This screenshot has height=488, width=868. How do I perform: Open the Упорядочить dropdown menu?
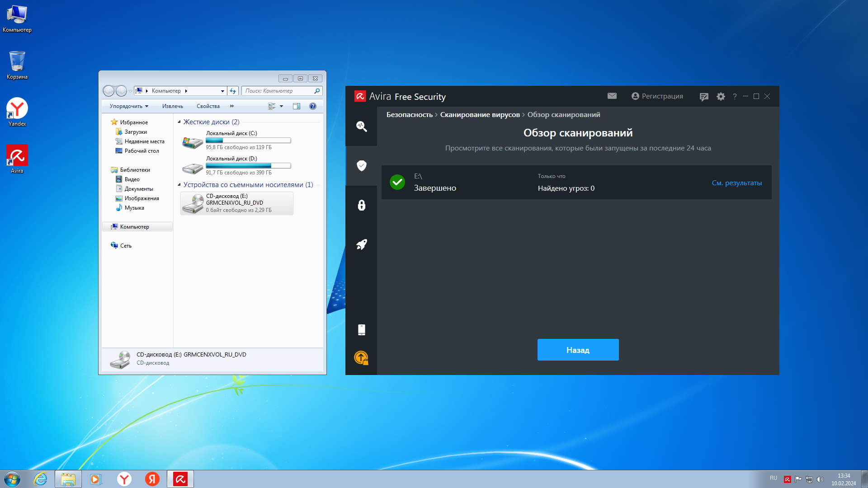129,106
